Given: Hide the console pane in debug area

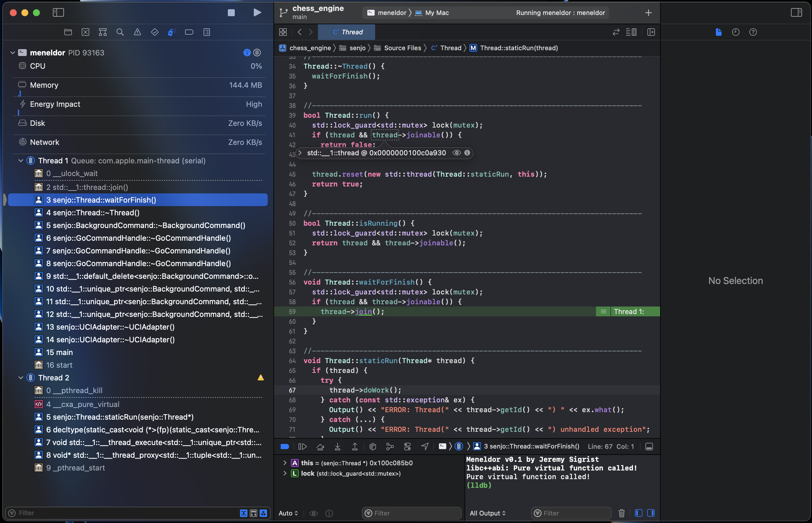Looking at the screenshot, I should (x=651, y=513).
